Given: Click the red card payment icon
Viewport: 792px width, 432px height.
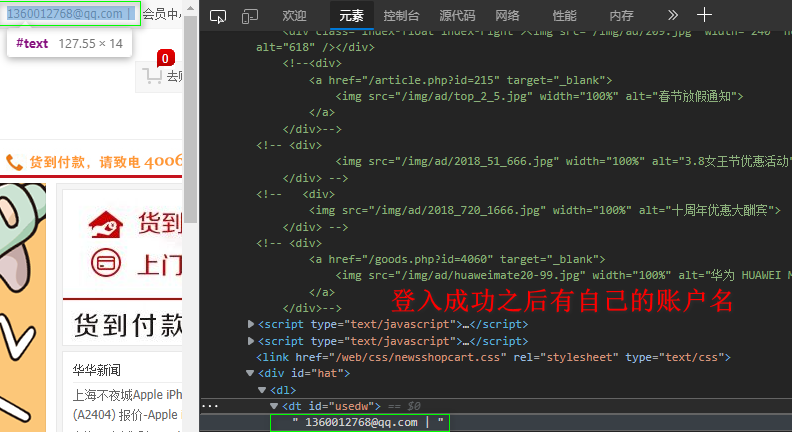Looking at the screenshot, I should click(x=106, y=263).
